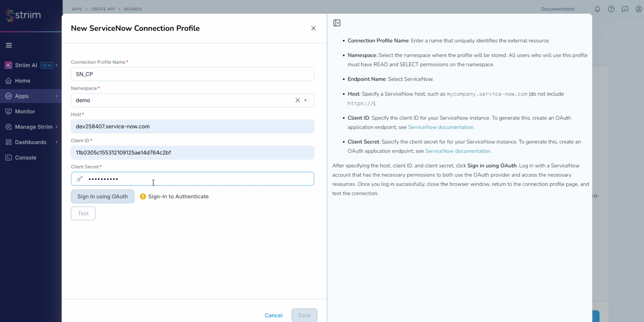
Task: Open the user account icon
Action: (x=639, y=9)
